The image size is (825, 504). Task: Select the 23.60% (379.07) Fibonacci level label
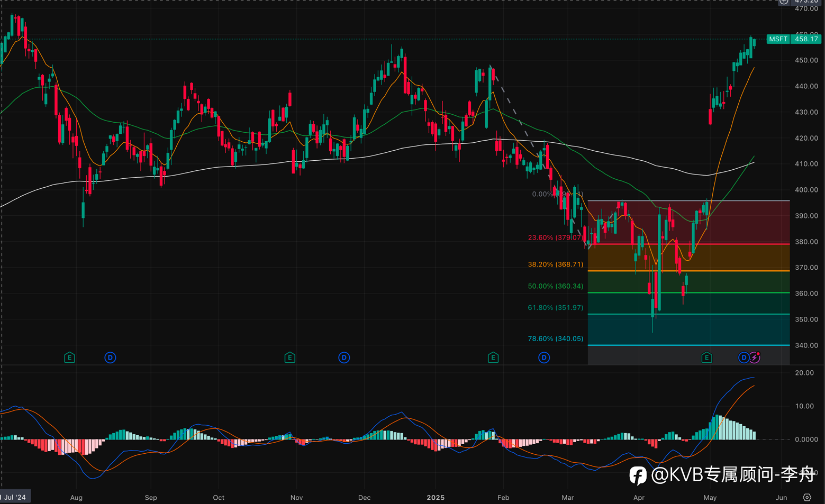pyautogui.click(x=556, y=237)
